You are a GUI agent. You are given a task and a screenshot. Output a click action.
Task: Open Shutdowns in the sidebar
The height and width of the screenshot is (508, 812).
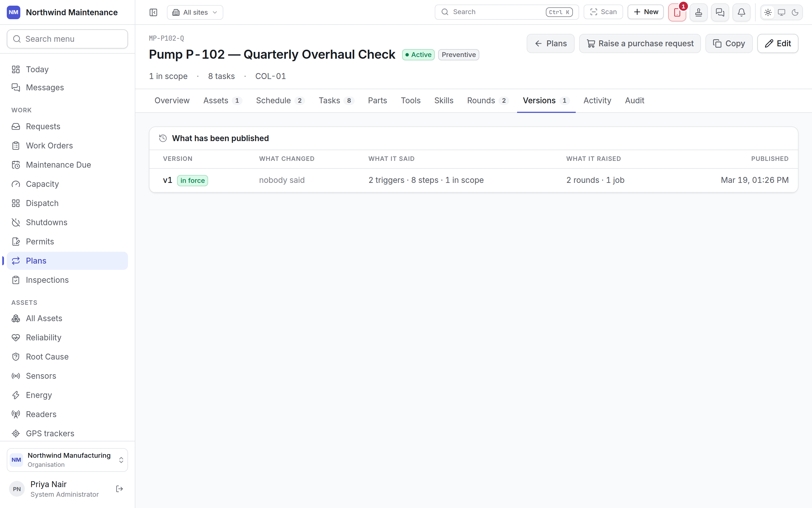click(67, 222)
